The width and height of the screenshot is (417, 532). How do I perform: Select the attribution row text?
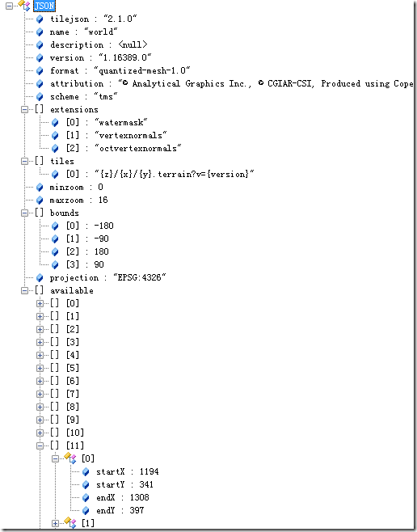(x=232, y=83)
